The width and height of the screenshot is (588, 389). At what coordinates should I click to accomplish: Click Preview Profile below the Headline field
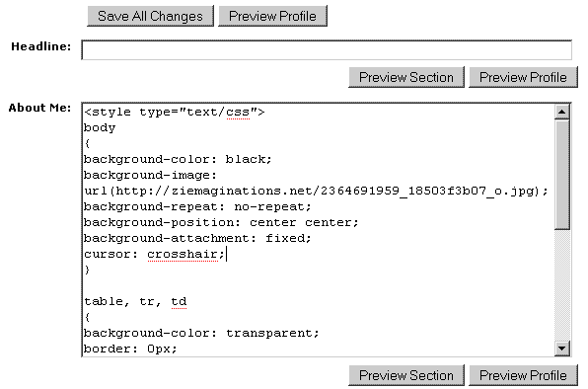point(523,77)
